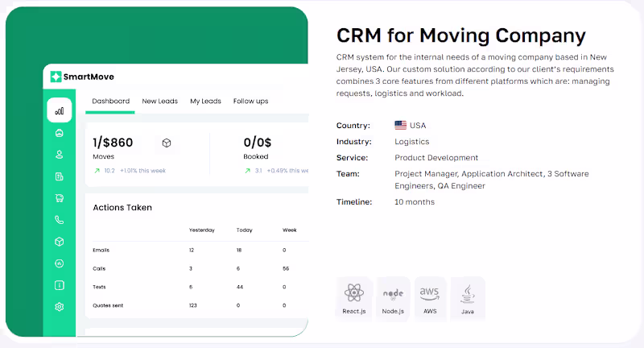This screenshot has width=644, height=348.
Task: Select the Quotes sent row label
Action: [108, 305]
